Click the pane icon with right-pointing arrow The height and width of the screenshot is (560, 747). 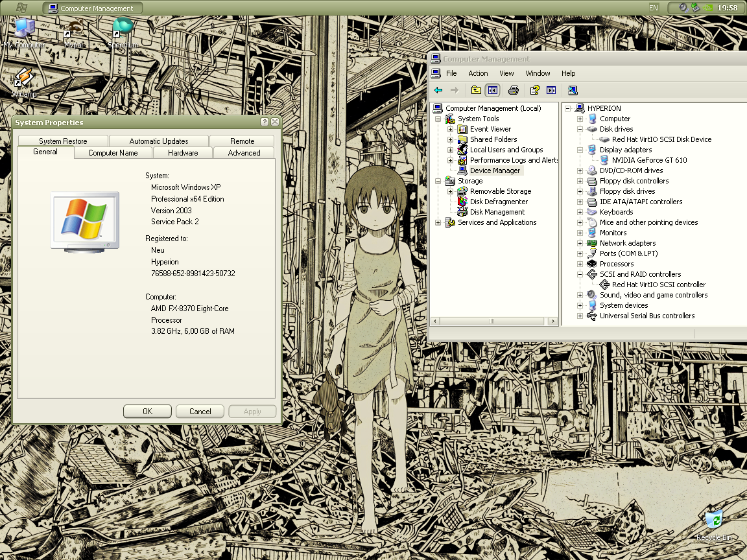[x=551, y=90]
